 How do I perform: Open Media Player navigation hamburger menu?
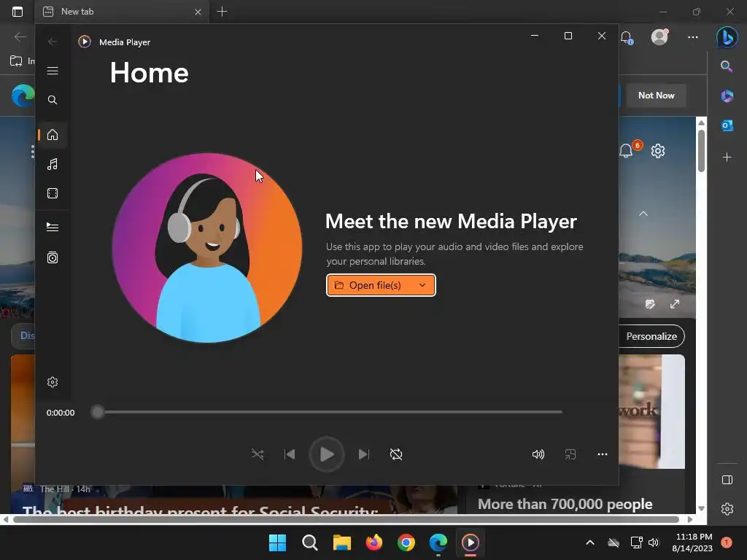(53, 71)
